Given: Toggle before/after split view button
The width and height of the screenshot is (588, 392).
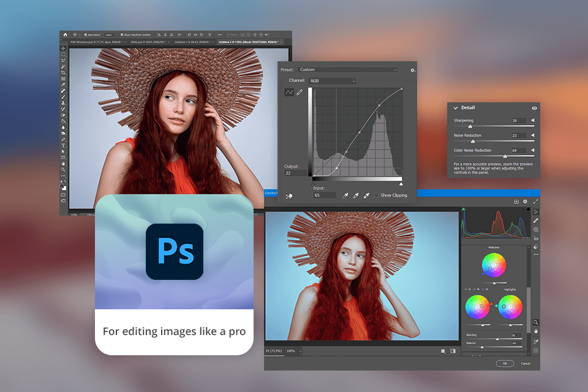Looking at the screenshot, I should [453, 351].
